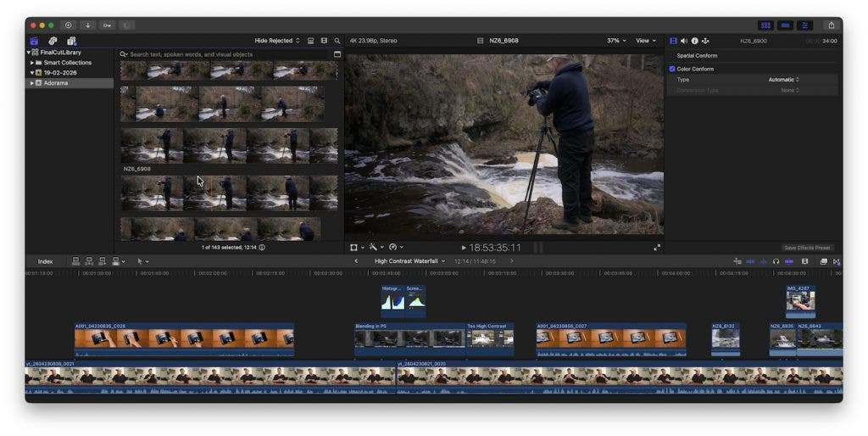
Task: Uncheck the Color Conform checkbox
Action: (x=672, y=69)
